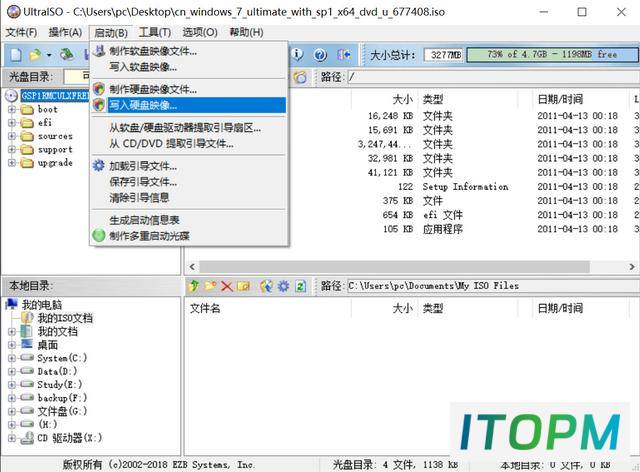640x472 pixels.
Task: Choose 写入软盘映像... menu entry
Action: pos(189,67)
